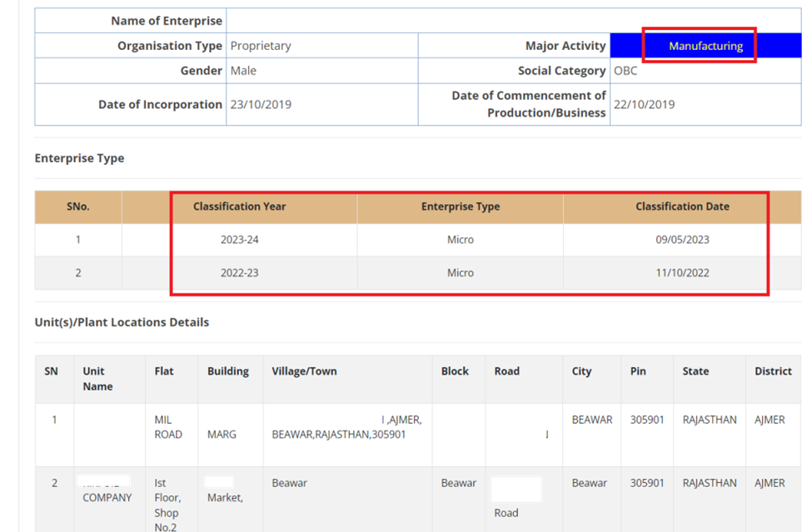Click the Unit Name column header
Viewport: 812px width, 532px height.
(x=97, y=379)
